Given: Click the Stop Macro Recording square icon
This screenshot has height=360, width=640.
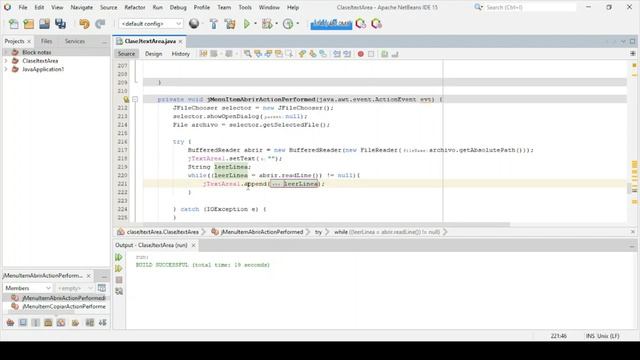Looking at the screenshot, I should tap(371, 53).
